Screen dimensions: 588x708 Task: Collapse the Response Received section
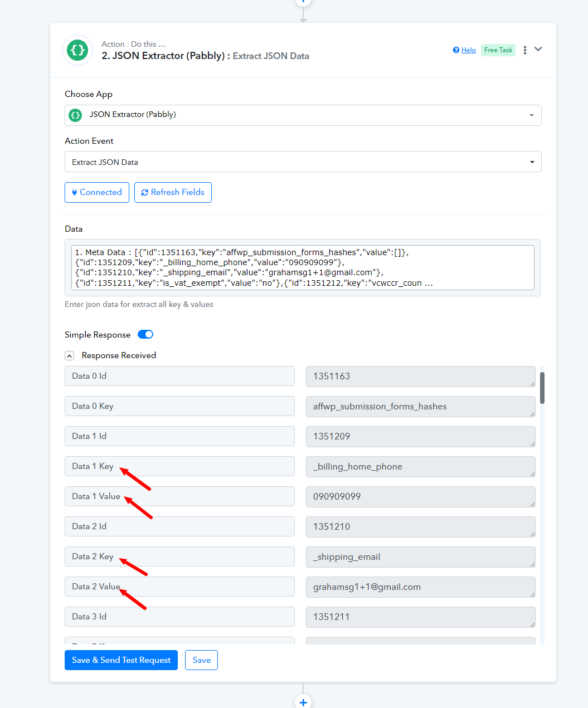click(x=69, y=355)
